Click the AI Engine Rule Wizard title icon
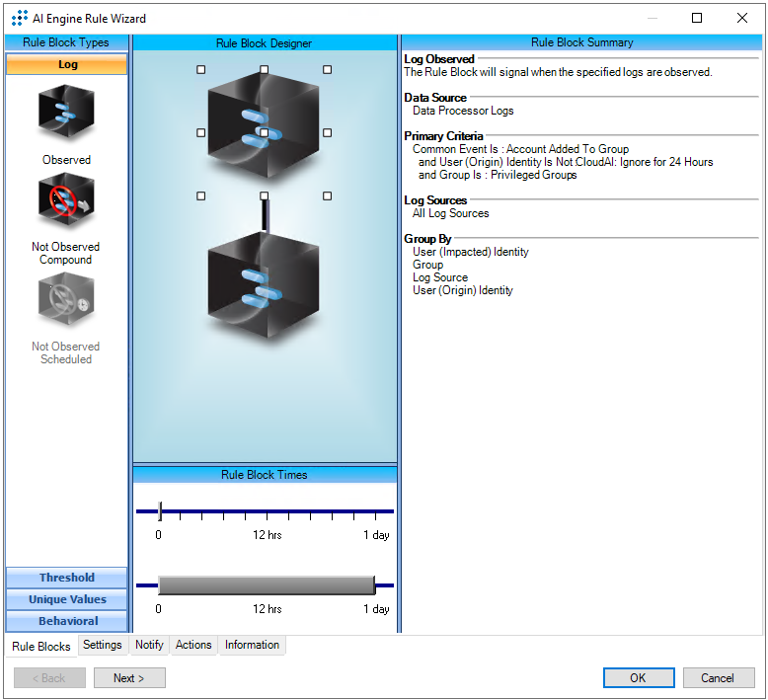Image resolution: width=768 pixels, height=700 pixels. pyautogui.click(x=19, y=18)
